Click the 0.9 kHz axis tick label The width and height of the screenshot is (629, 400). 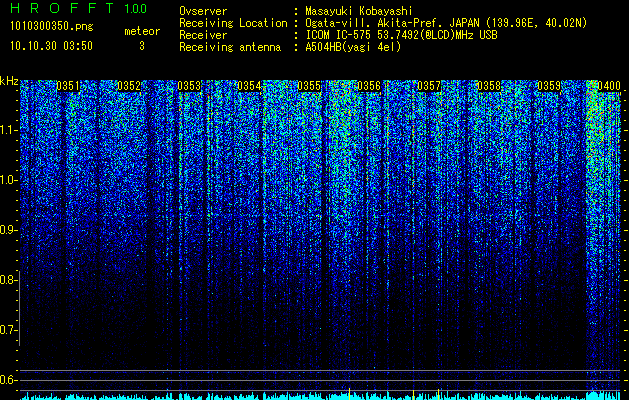[x=8, y=230]
